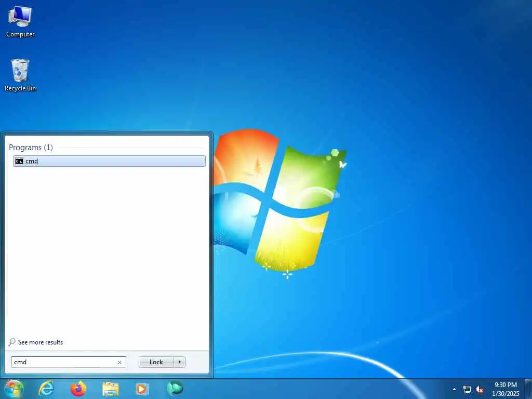Open the clock showing 9:30 PM
Image resolution: width=532 pixels, height=399 pixels.
coord(506,389)
